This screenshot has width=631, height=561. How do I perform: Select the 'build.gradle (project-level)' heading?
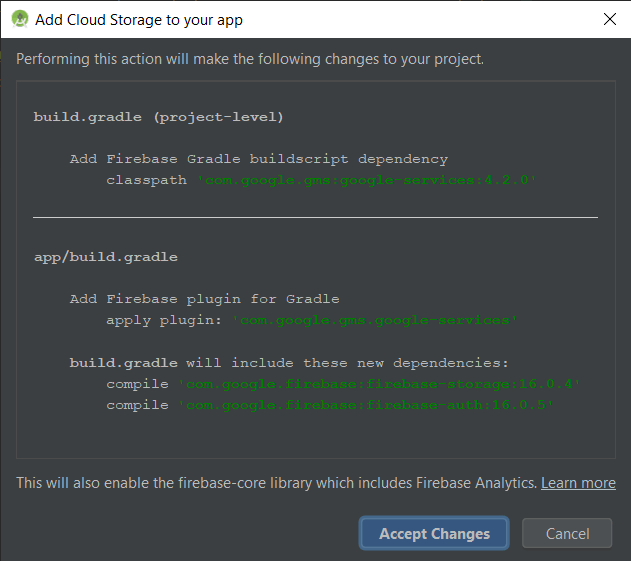click(x=159, y=117)
